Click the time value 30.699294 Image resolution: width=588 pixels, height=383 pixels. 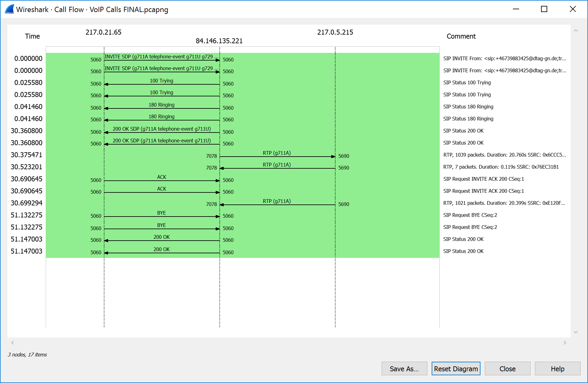click(27, 203)
